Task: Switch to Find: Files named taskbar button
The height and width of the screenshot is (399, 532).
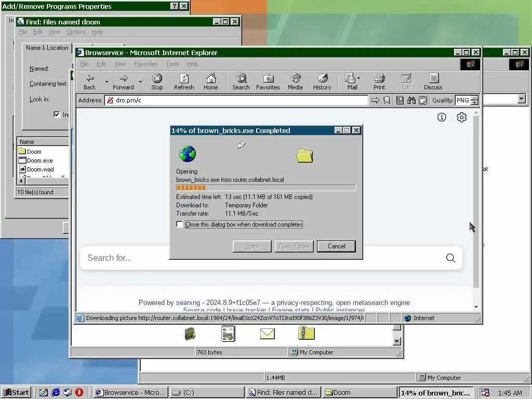Action: coord(283,393)
